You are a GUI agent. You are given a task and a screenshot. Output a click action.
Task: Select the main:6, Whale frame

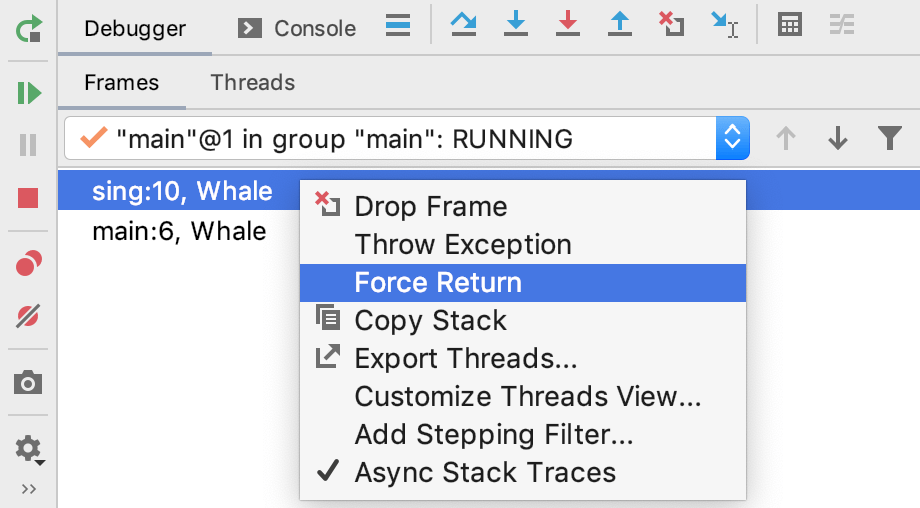[x=179, y=231]
